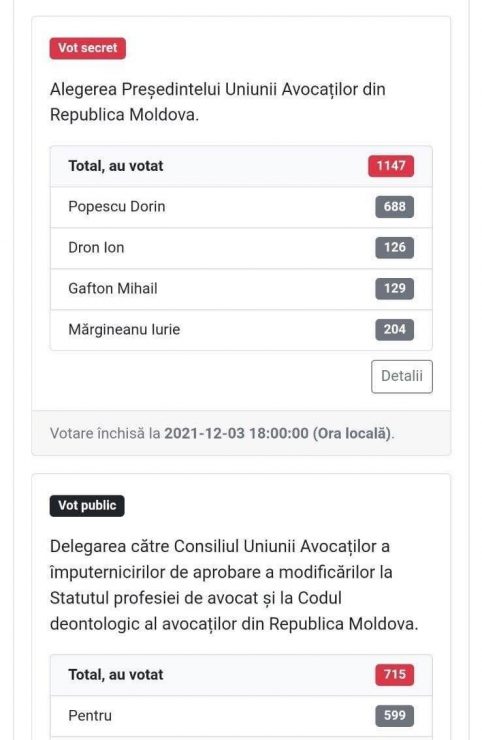Select the Pentru option row

241,716
